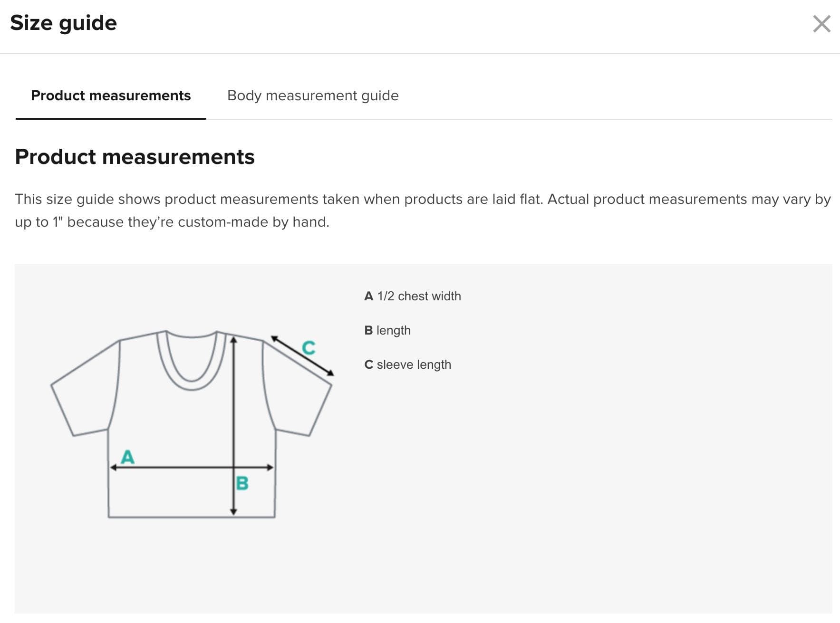Click the bold 'Product measurements' section heading

(x=135, y=157)
